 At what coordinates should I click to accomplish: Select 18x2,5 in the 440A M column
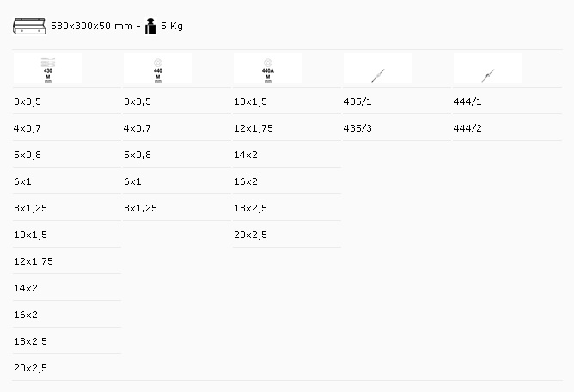(x=250, y=208)
